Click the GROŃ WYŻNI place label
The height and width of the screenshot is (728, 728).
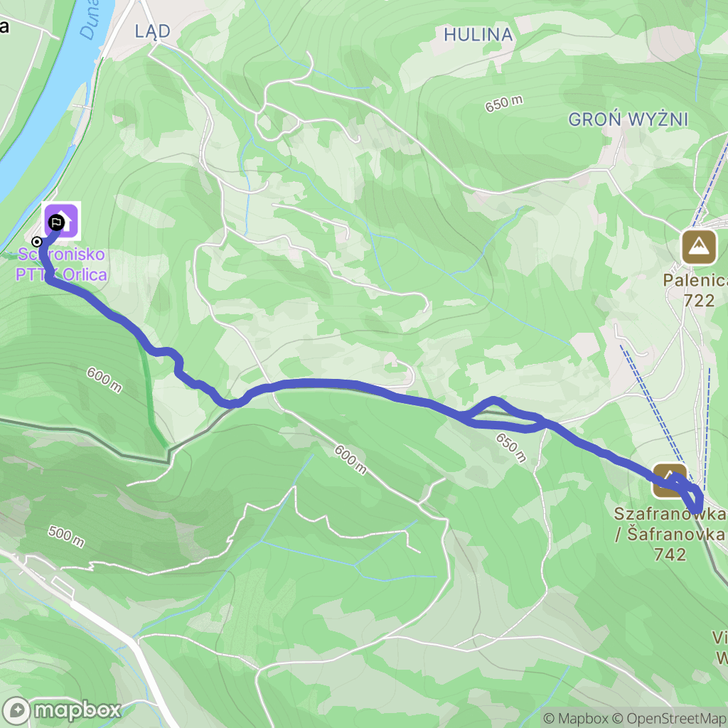tap(628, 119)
